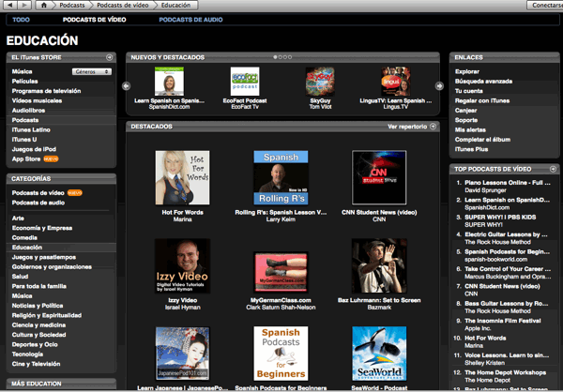Select Podcasts de audio category

38,203
